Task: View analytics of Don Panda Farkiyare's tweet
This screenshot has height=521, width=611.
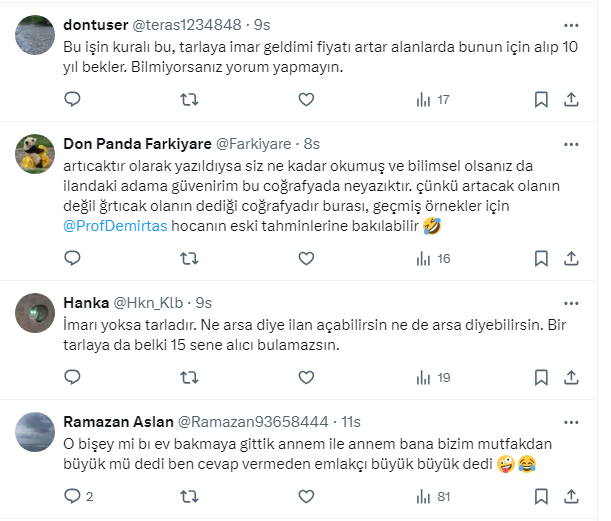Action: click(x=432, y=259)
